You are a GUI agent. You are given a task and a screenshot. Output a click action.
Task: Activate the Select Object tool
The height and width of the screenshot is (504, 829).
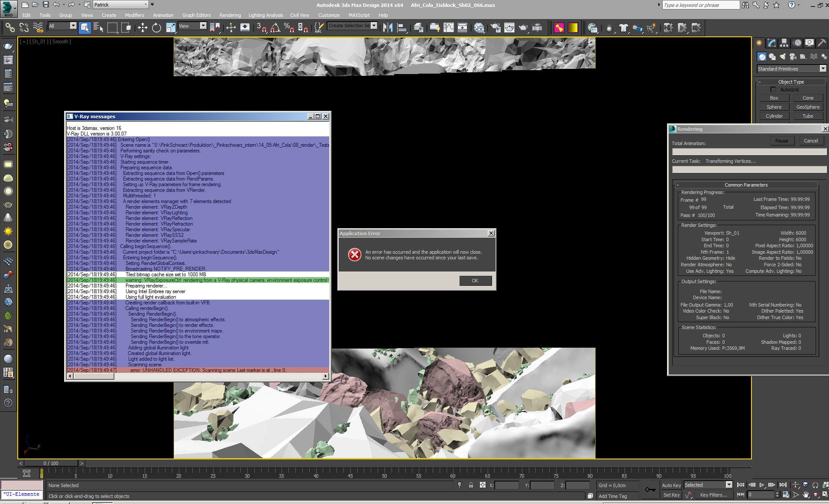click(x=85, y=28)
